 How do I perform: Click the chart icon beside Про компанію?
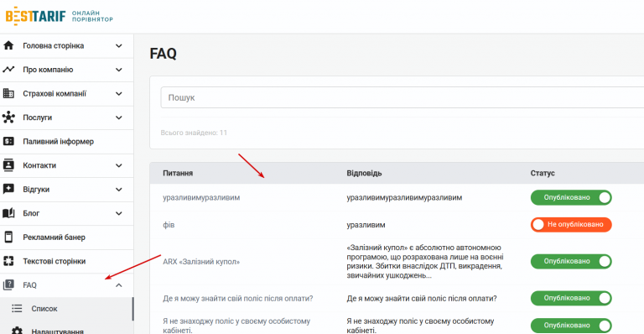coord(8,70)
